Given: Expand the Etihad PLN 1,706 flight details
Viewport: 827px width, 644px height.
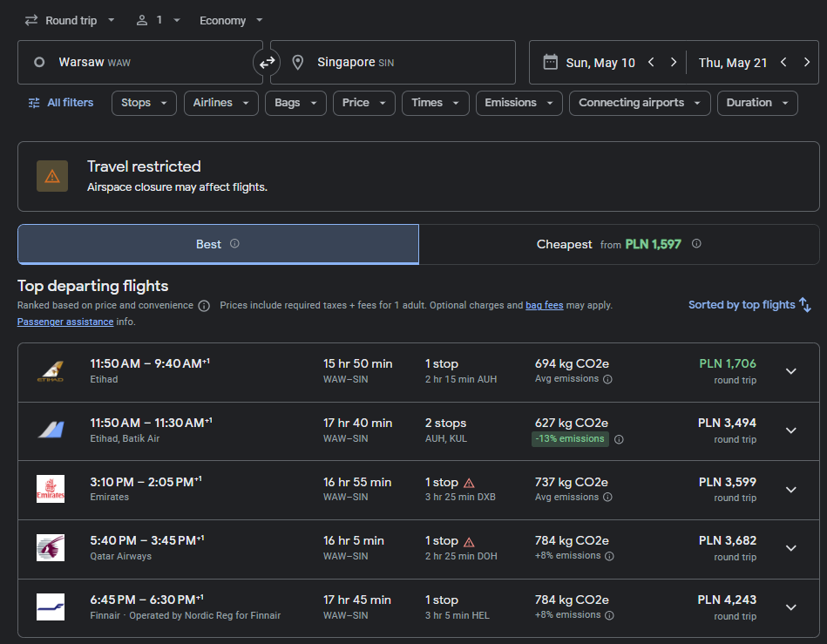Looking at the screenshot, I should pyautogui.click(x=791, y=371).
